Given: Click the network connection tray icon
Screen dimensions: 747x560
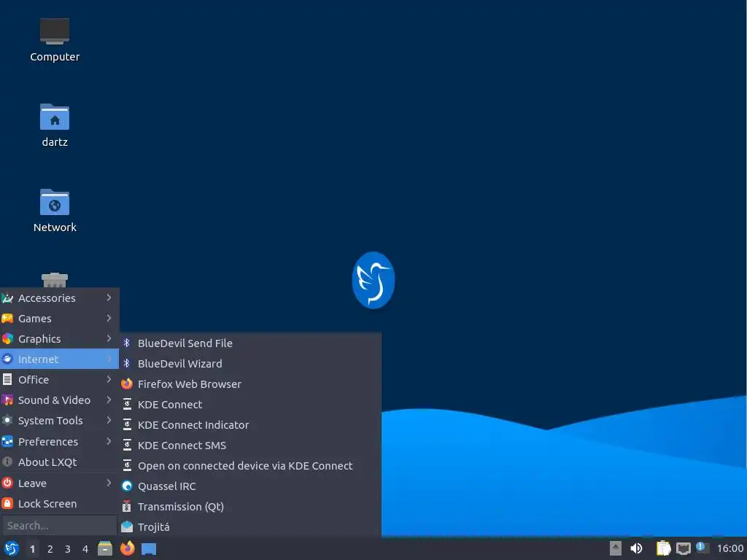Looking at the screenshot, I should tap(683, 548).
